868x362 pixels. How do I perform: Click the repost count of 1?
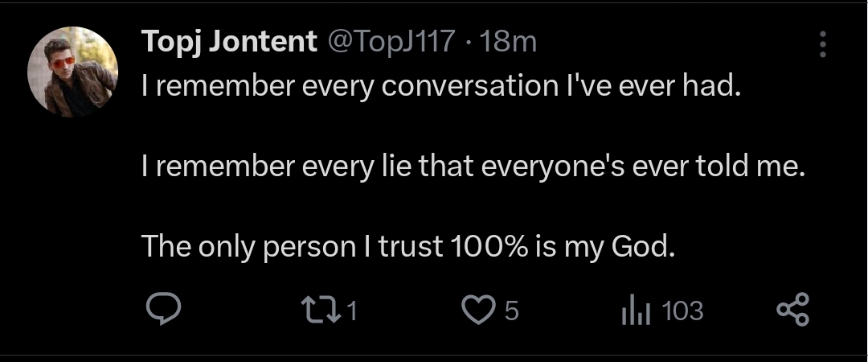pos(352,311)
